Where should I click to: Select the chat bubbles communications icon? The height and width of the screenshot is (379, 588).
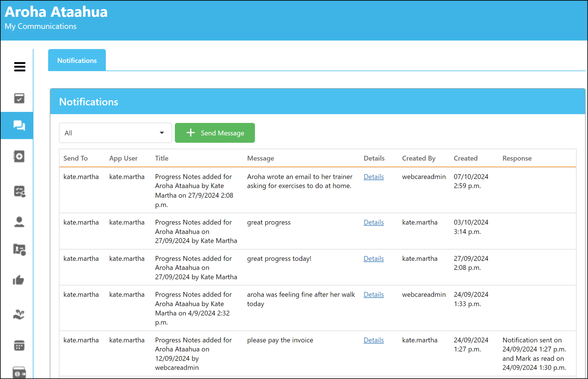[x=19, y=126]
